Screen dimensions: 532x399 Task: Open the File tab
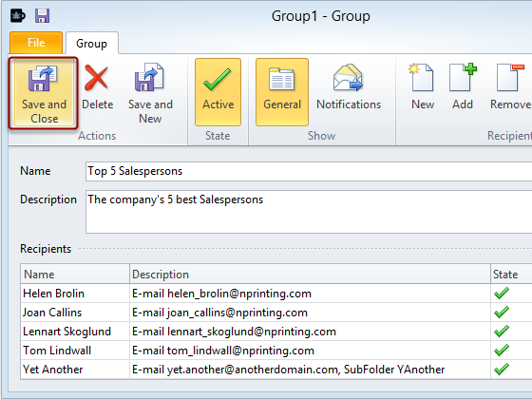tap(36, 43)
